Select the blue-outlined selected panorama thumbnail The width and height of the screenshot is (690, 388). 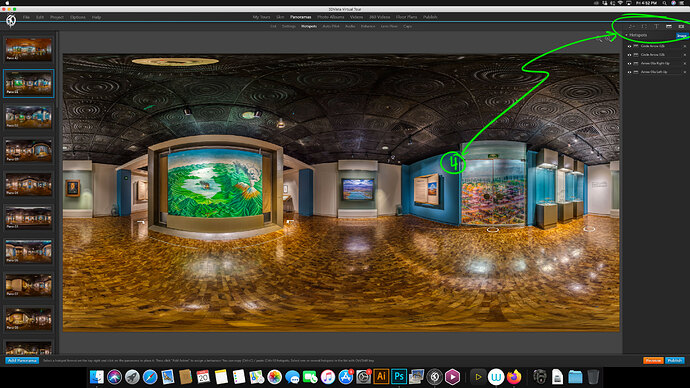[x=29, y=83]
